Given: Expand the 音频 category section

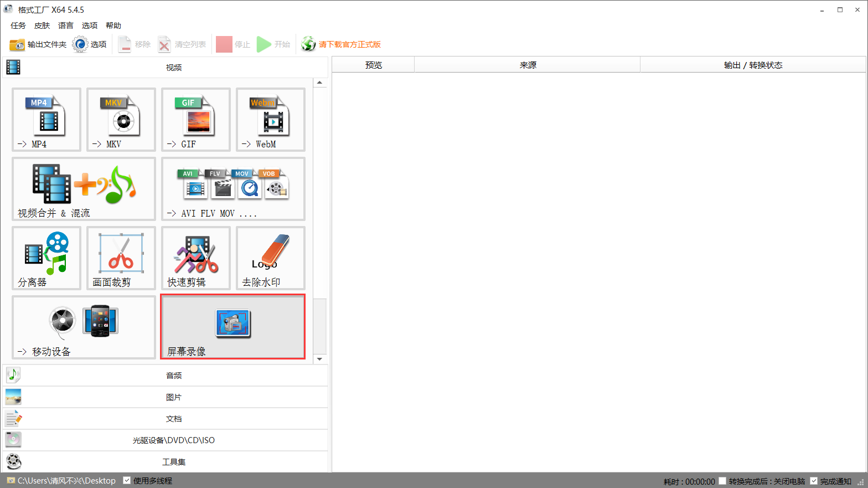Looking at the screenshot, I should pyautogui.click(x=166, y=375).
